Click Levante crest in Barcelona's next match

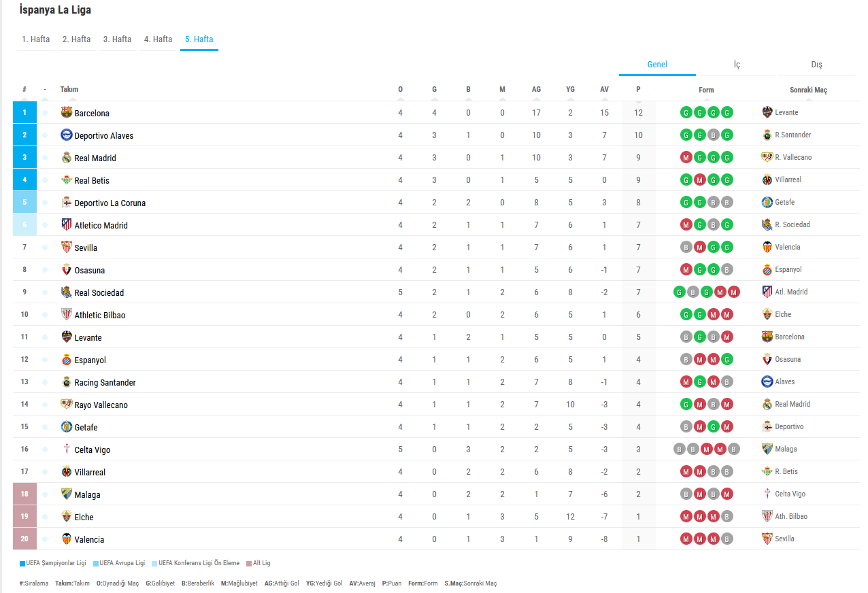[x=767, y=112]
